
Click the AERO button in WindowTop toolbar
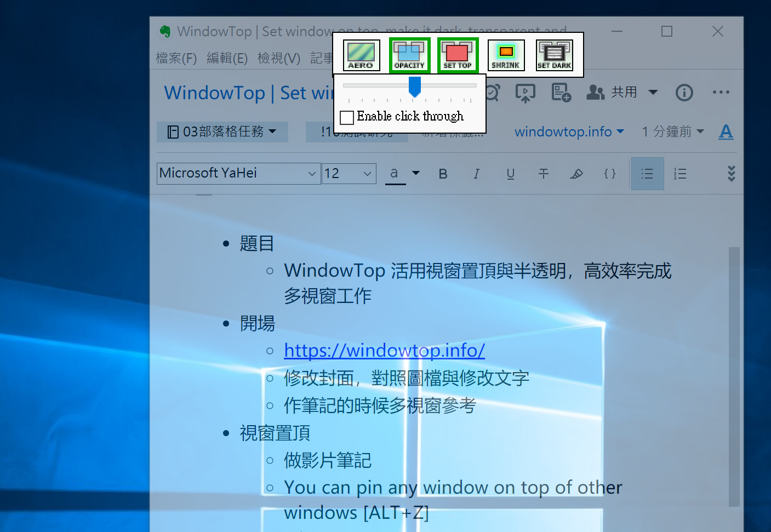coord(361,55)
